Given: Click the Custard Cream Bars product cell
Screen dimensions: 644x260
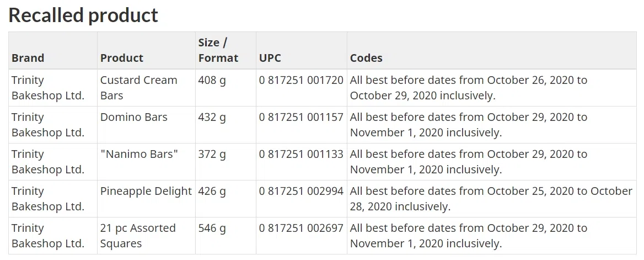Looking at the screenshot, I should point(139,88).
